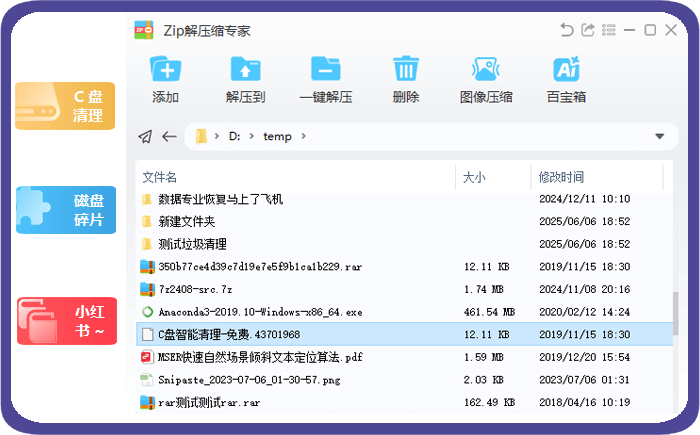Select file rar测试测试rar.rar
This screenshot has width=700, height=435.
pyautogui.click(x=404, y=402)
